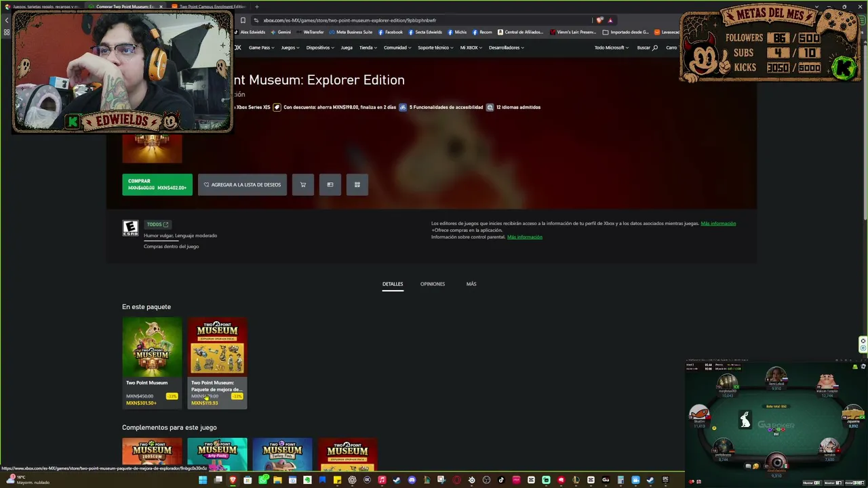Screen dimensions: 868x488
Task: Open the Gemini bookmark
Action: 281,32
